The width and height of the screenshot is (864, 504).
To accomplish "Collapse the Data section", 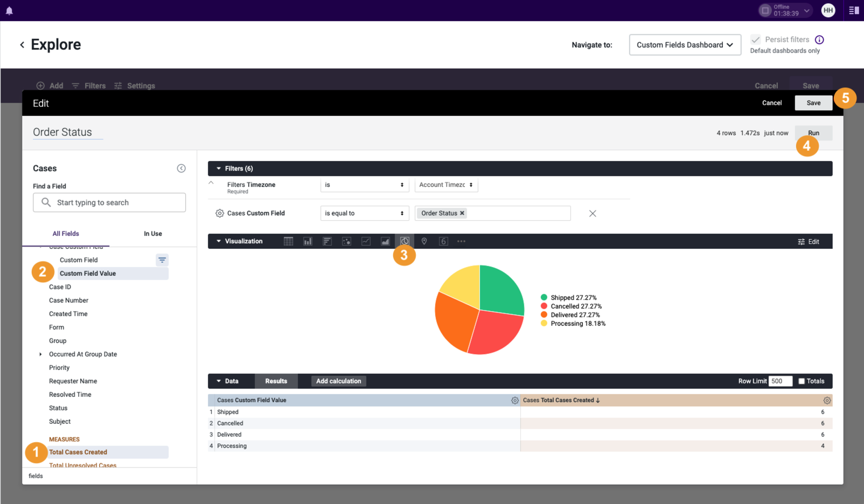I will [x=219, y=381].
